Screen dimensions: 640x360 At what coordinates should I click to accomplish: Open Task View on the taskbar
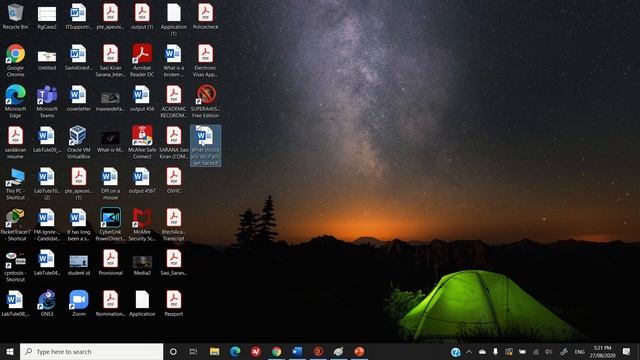(193, 351)
